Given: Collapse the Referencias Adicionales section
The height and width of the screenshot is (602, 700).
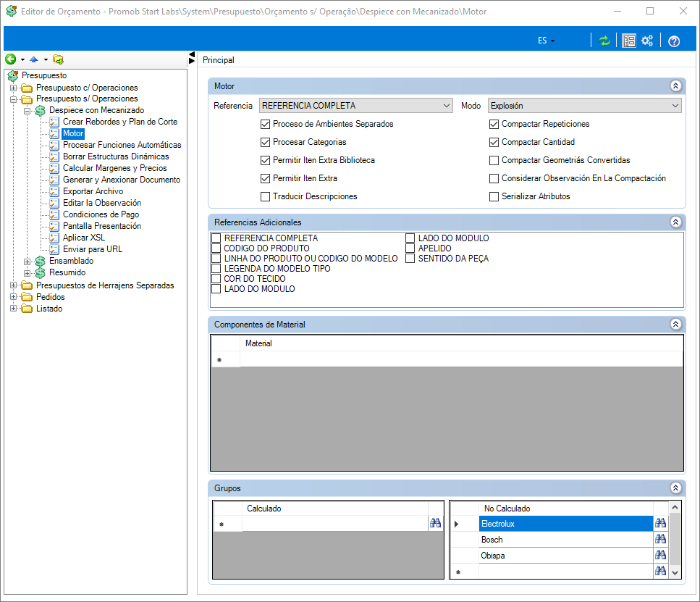Looking at the screenshot, I should tap(675, 222).
